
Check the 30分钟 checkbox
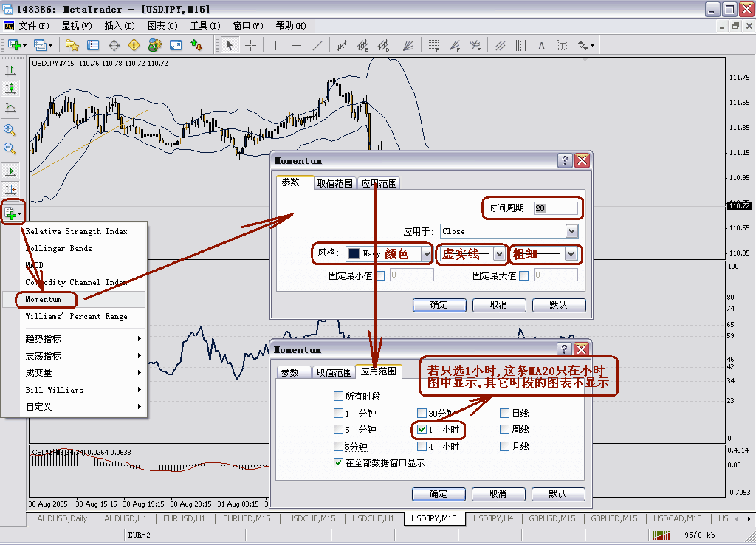pyautogui.click(x=422, y=413)
